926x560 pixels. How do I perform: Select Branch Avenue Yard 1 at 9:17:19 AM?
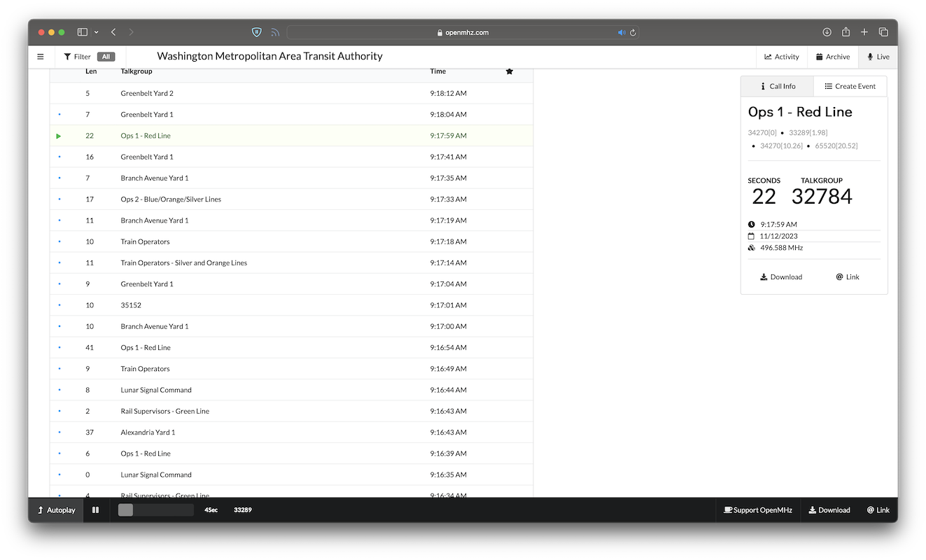pyautogui.click(x=291, y=220)
